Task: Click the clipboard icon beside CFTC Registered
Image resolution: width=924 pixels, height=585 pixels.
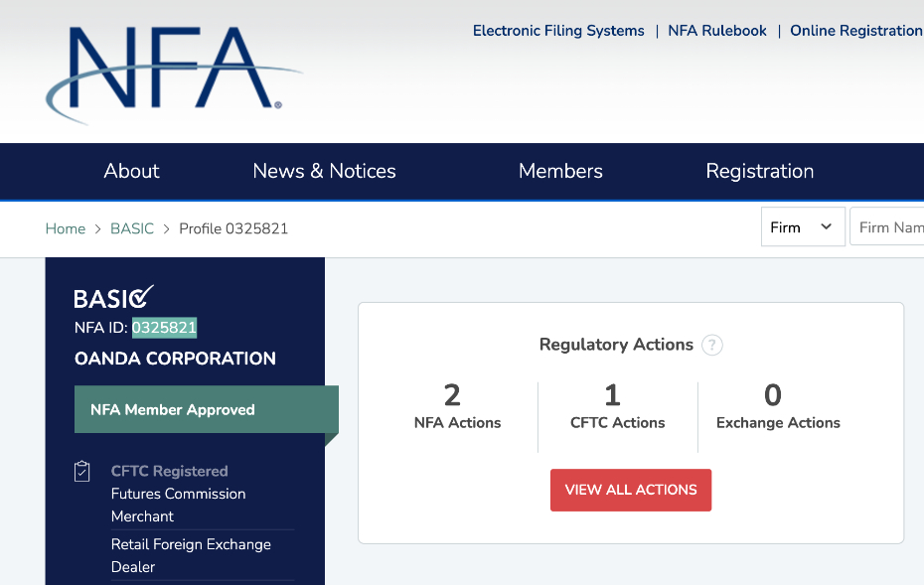Action: 82,471
